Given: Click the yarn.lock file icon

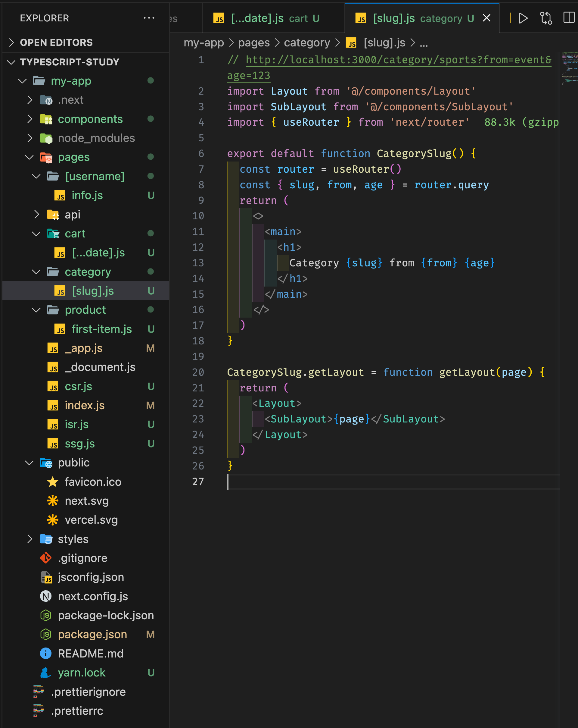Looking at the screenshot, I should (x=46, y=673).
